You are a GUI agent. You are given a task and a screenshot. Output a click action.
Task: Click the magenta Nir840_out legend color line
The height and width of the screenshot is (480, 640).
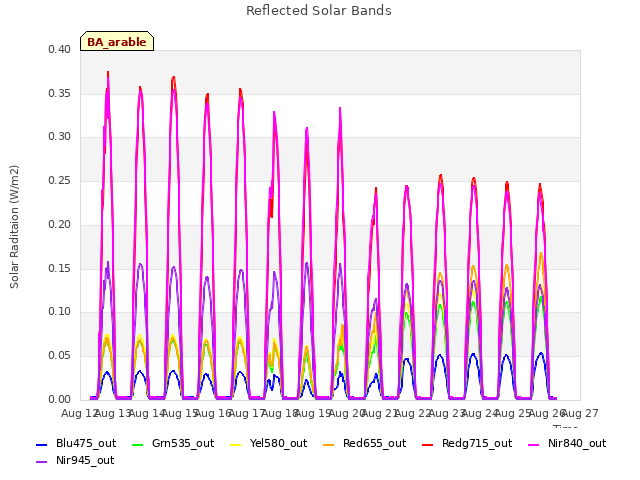(534, 444)
